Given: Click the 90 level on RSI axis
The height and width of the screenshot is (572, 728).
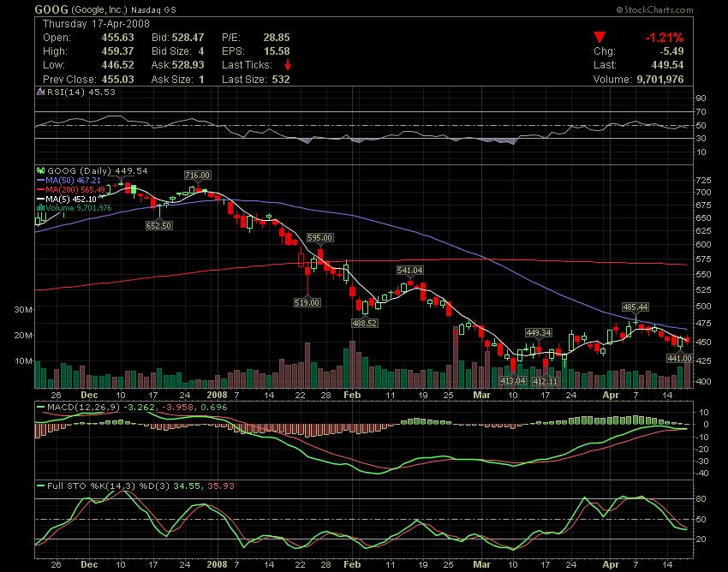Looking at the screenshot, I should coord(701,98).
